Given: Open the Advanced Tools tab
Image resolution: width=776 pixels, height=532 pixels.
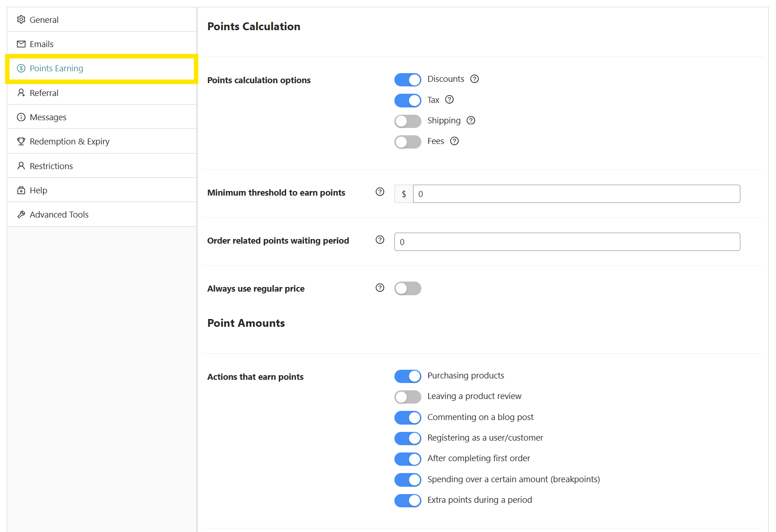Looking at the screenshot, I should (x=102, y=214).
